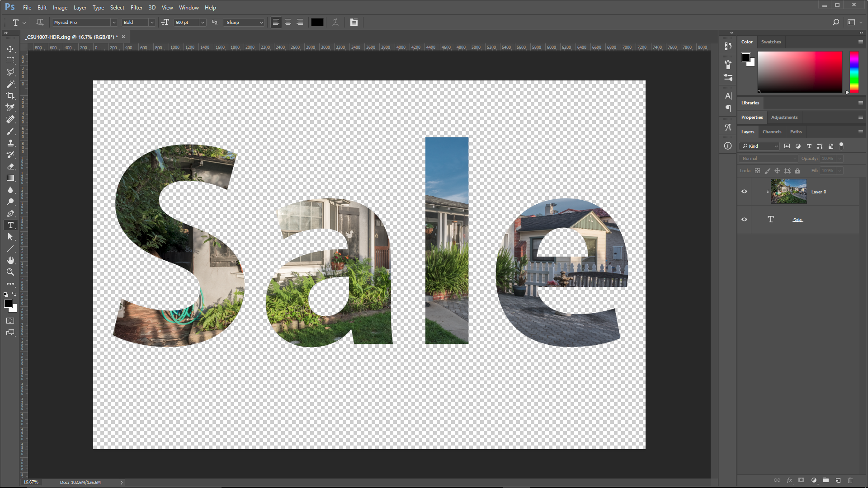Select the Clone Stamp tool
Image resolution: width=868 pixels, height=488 pixels.
tap(10, 143)
